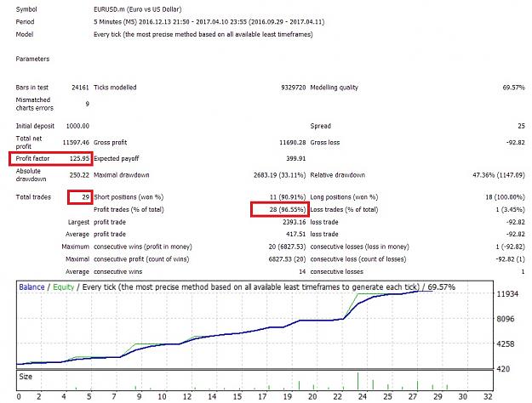This screenshot has height=403, width=532.
Task: Select the Maximal drawdown label
Action: coord(122,175)
